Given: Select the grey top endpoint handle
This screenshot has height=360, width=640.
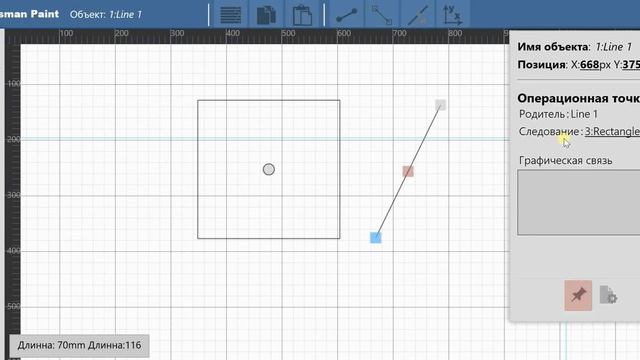Looking at the screenshot, I should [440, 105].
